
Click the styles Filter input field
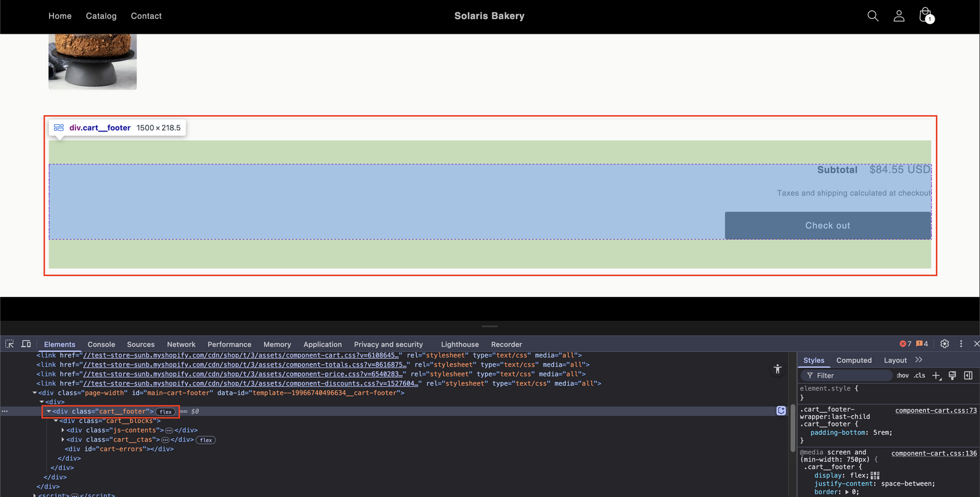[x=847, y=376]
